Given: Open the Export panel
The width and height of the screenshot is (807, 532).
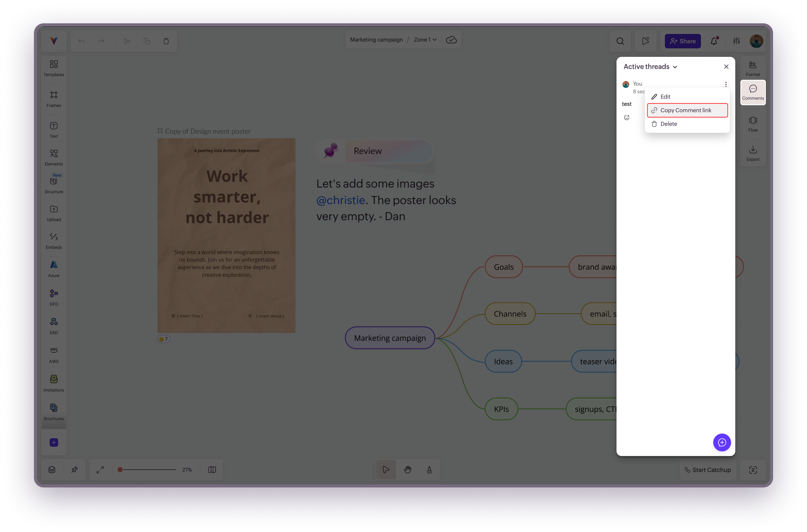Looking at the screenshot, I should pos(753,153).
